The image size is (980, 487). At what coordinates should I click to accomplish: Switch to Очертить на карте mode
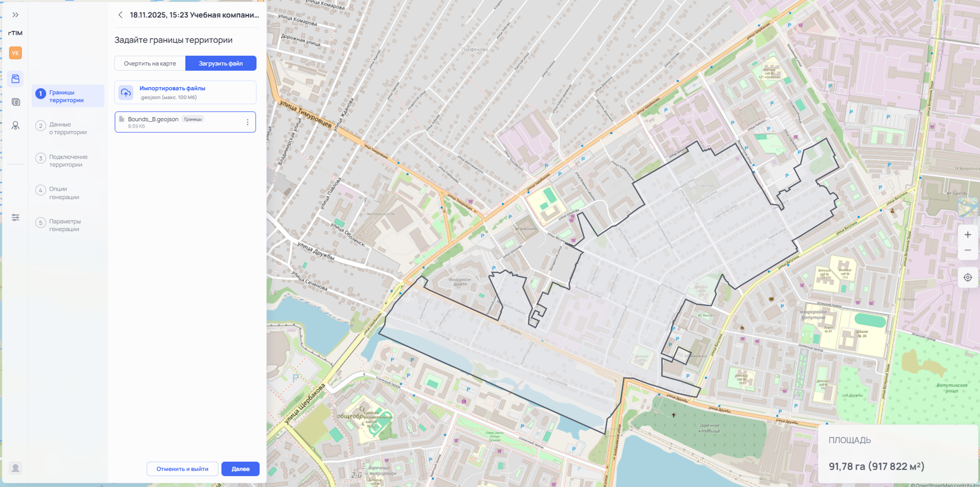click(150, 64)
